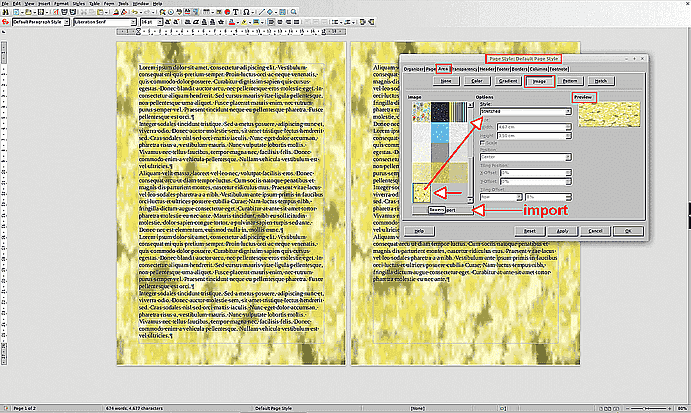Click the Italic formatting icon
This screenshot has height=413, width=691.
click(x=195, y=22)
